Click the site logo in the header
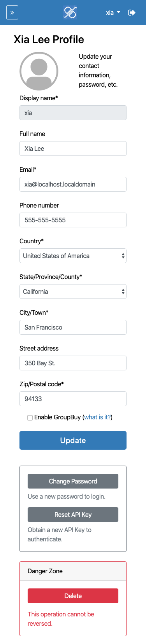This screenshot has height=644, width=146. (x=70, y=12)
